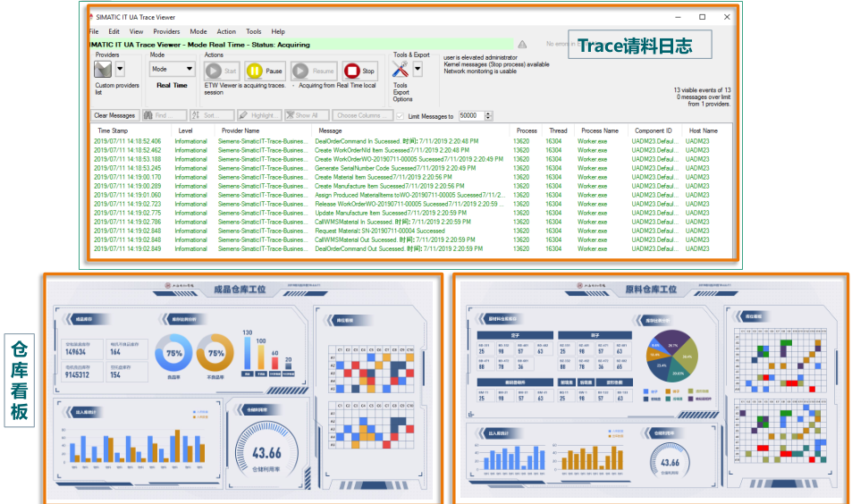The height and width of the screenshot is (504, 852).
Task: Click the message limit 50000 field
Action: (470, 115)
